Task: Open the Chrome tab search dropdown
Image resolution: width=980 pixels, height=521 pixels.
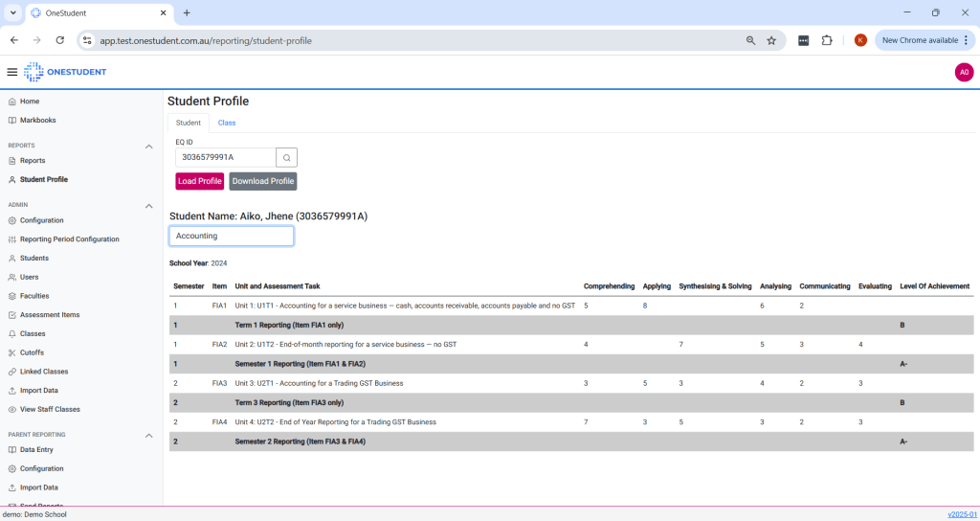Action: [x=13, y=12]
